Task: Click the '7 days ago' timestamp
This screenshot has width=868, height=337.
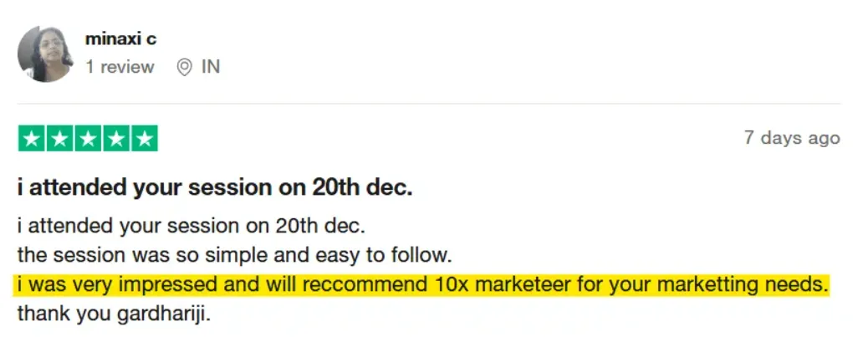Action: tap(792, 138)
